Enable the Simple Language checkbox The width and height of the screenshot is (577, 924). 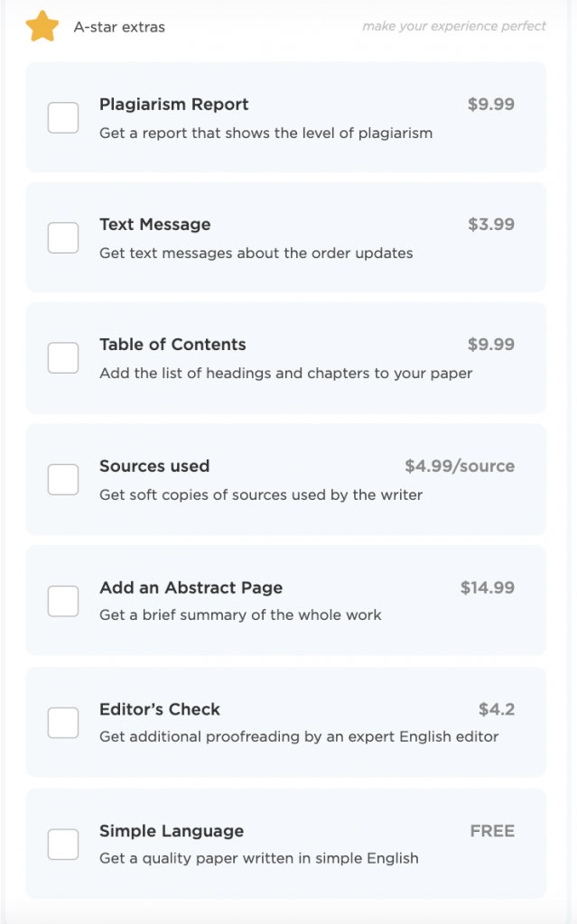click(63, 845)
